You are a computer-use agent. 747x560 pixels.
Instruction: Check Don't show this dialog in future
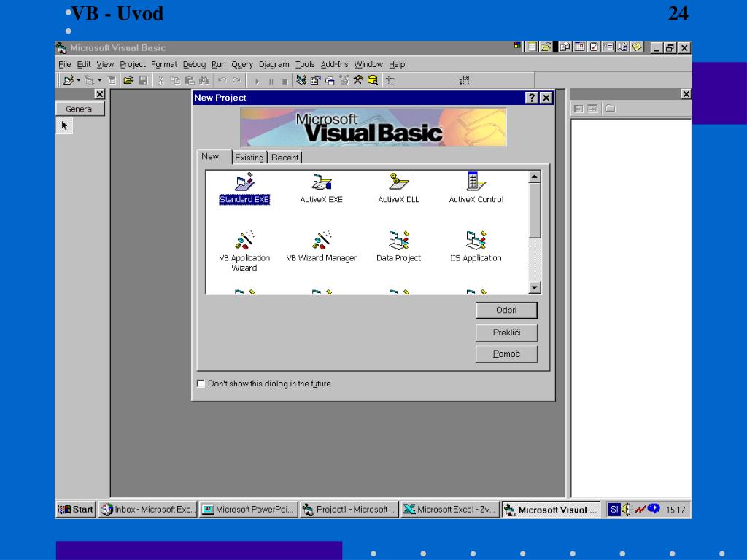click(x=201, y=384)
